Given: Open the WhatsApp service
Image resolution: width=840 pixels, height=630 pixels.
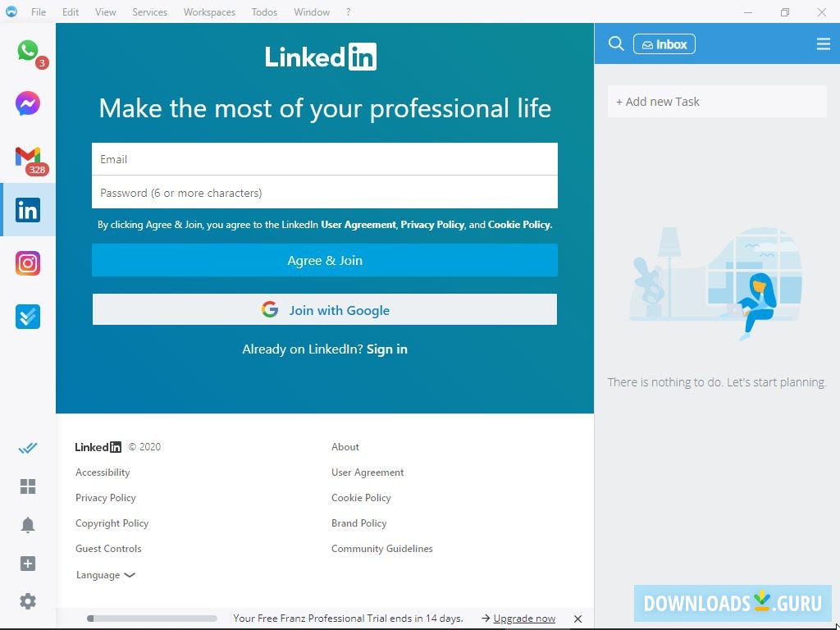Looking at the screenshot, I should click(28, 51).
